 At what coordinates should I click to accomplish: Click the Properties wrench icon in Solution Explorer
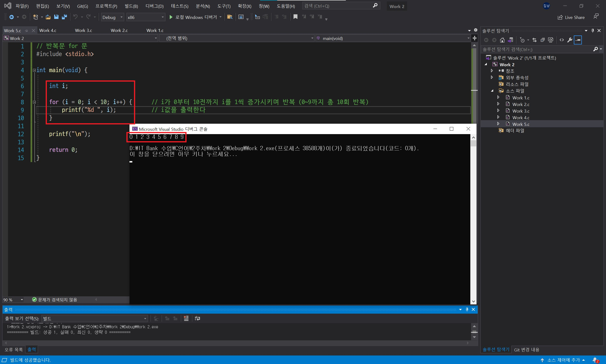[x=570, y=40]
